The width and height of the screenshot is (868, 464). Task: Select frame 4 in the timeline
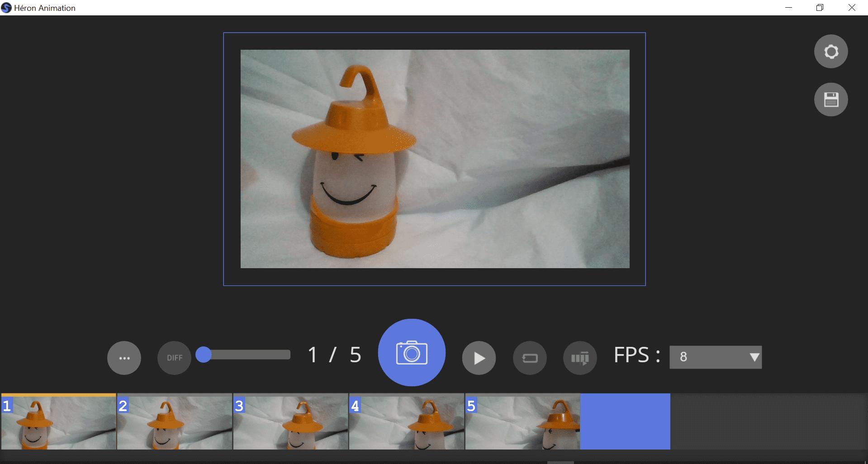click(407, 421)
